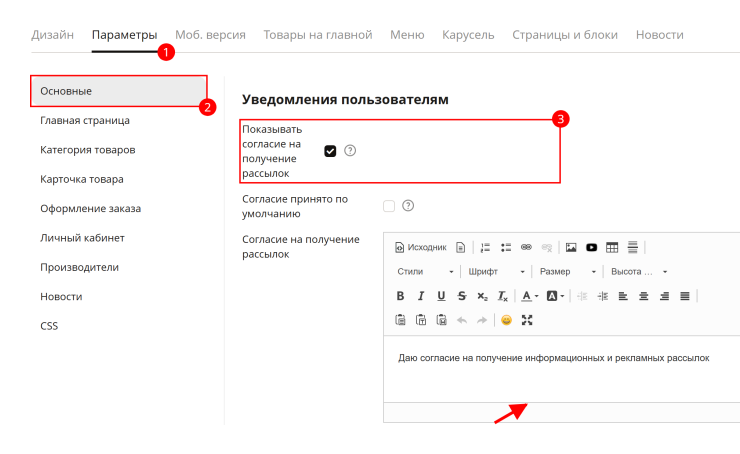
Task: Open the Моб. версия tab
Action: point(210,35)
